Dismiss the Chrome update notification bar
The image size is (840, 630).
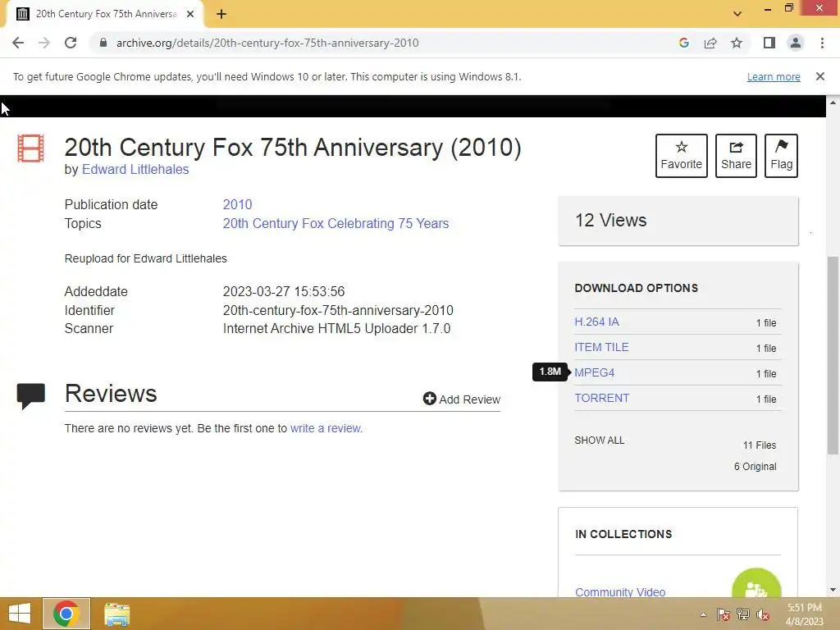pos(819,76)
